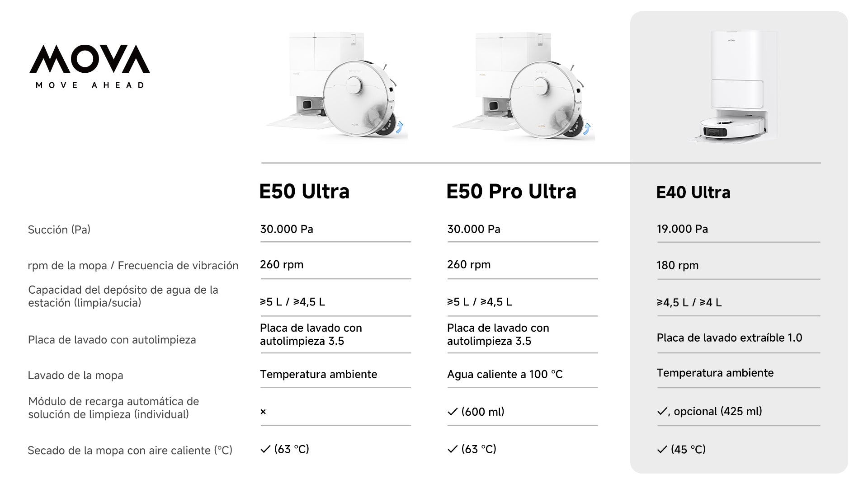Click Placa de lavado extraíble 1.0 text
The height and width of the screenshot is (488, 868).
tap(729, 338)
